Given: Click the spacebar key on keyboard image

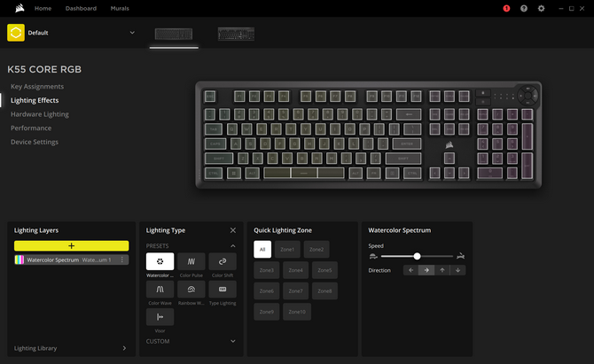Looking at the screenshot, I should click(304, 173).
